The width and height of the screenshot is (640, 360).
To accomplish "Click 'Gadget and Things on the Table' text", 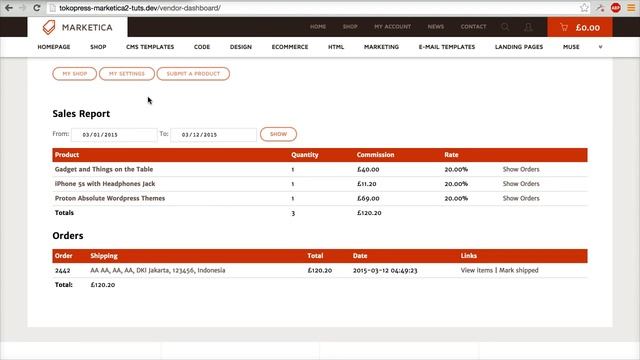I will 104,169.
